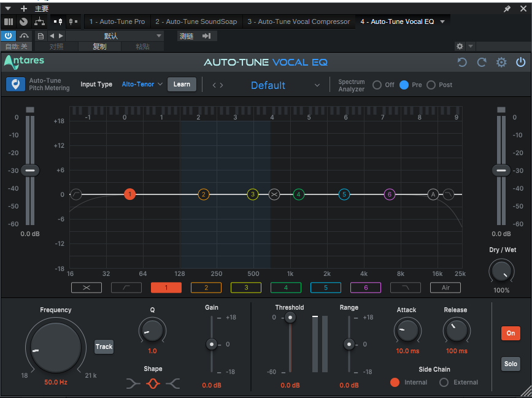Open the host routing editor icon
This screenshot has width=532, height=398.
tap(40, 21)
